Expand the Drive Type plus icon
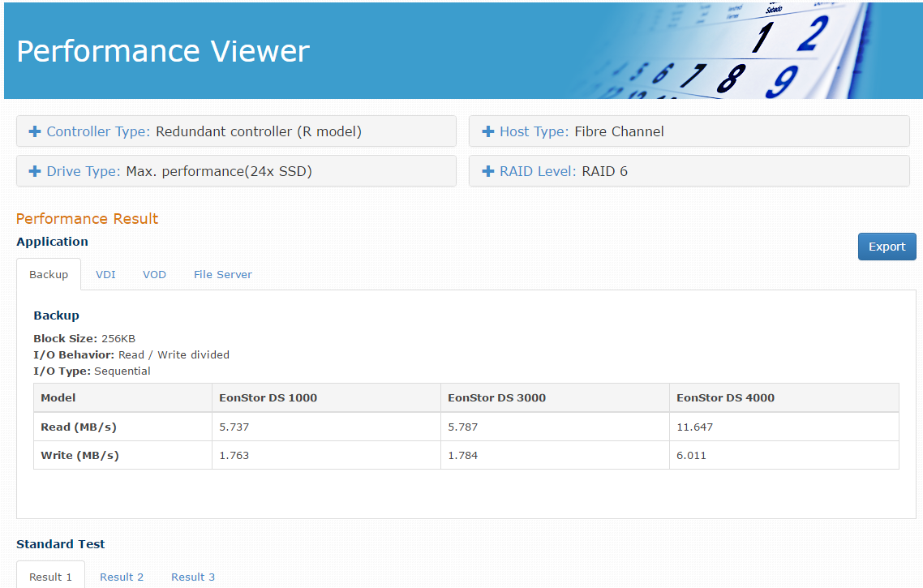 click(x=35, y=171)
